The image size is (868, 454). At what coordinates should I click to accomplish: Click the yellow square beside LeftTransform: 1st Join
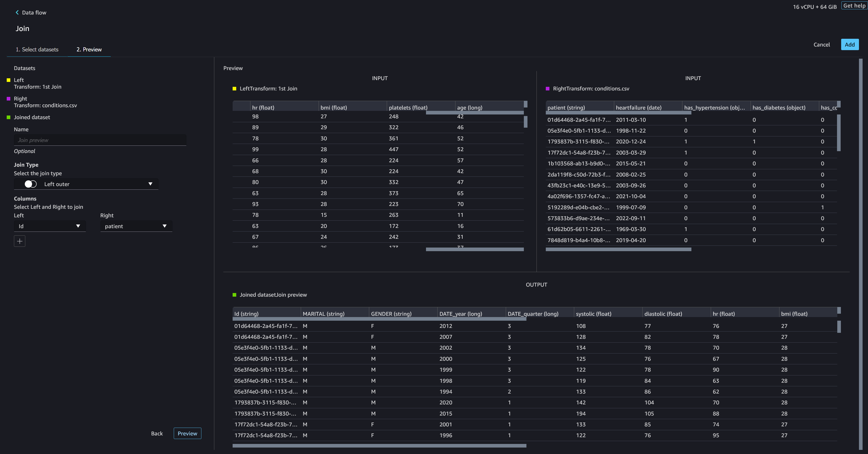coord(234,89)
